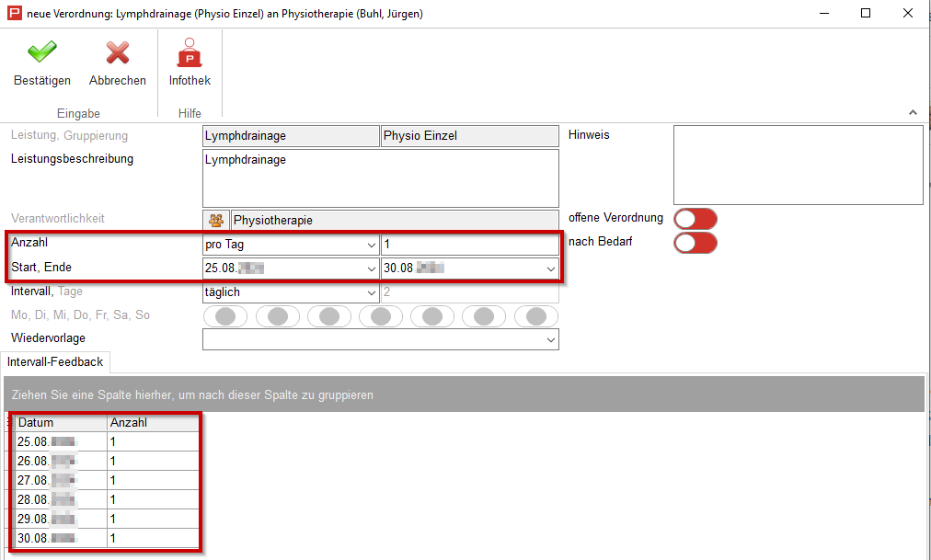
Task: Open the end date 30.08 dropdown
Action: tap(550, 269)
